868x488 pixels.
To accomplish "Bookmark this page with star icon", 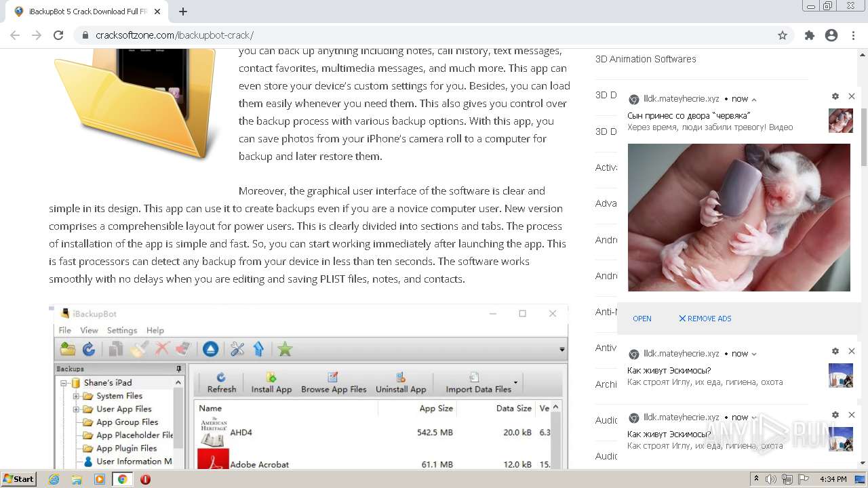I will tap(783, 35).
